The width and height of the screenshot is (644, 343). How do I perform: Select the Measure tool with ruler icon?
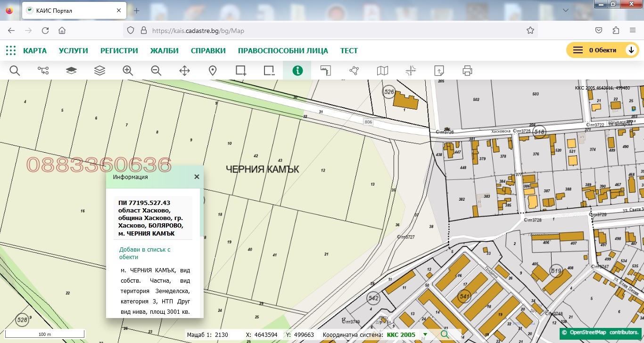(x=326, y=71)
